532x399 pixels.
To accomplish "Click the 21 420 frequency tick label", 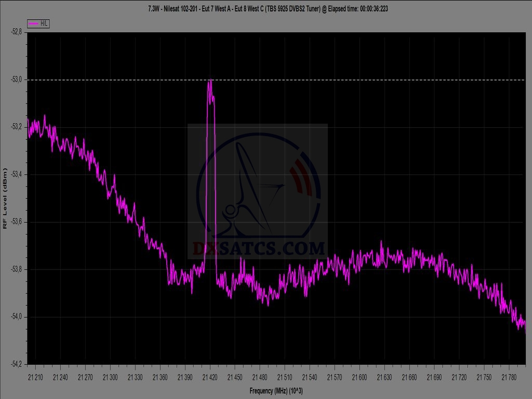I will 210,377.
